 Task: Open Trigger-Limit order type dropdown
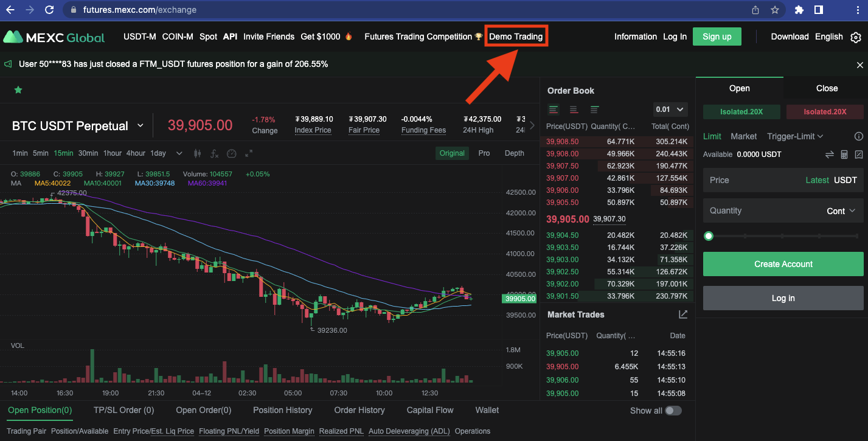click(796, 136)
